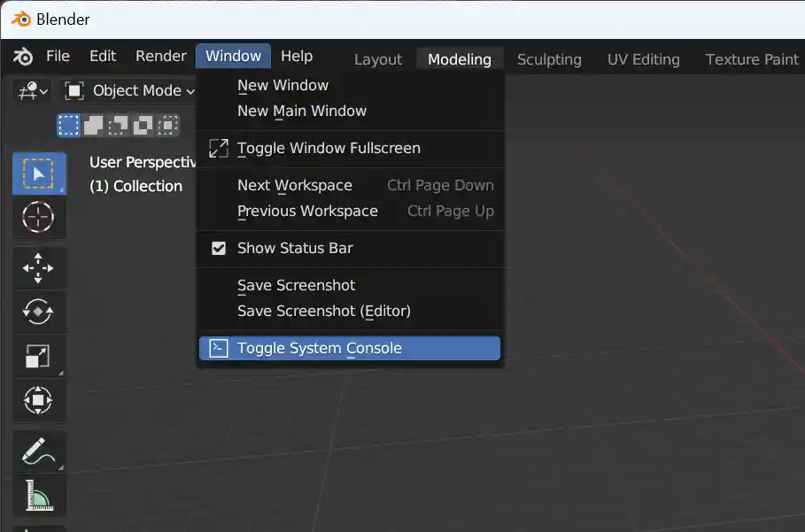Open the Edit menu
The image size is (805, 532).
(103, 56)
